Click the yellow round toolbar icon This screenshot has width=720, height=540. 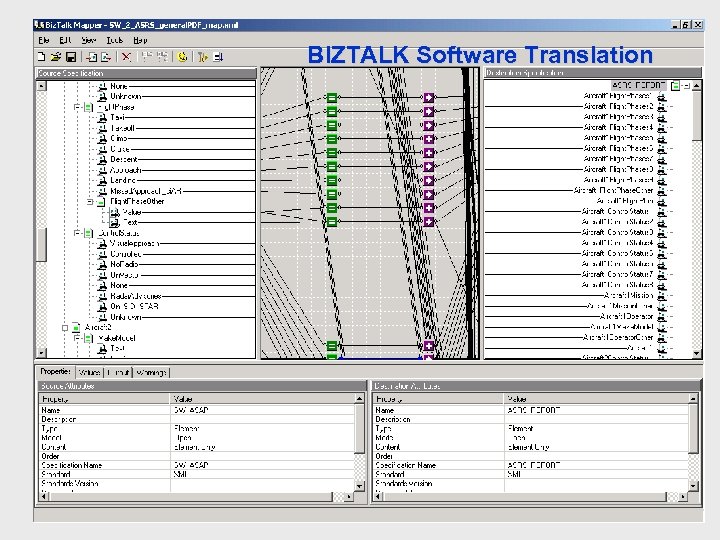coord(182,56)
